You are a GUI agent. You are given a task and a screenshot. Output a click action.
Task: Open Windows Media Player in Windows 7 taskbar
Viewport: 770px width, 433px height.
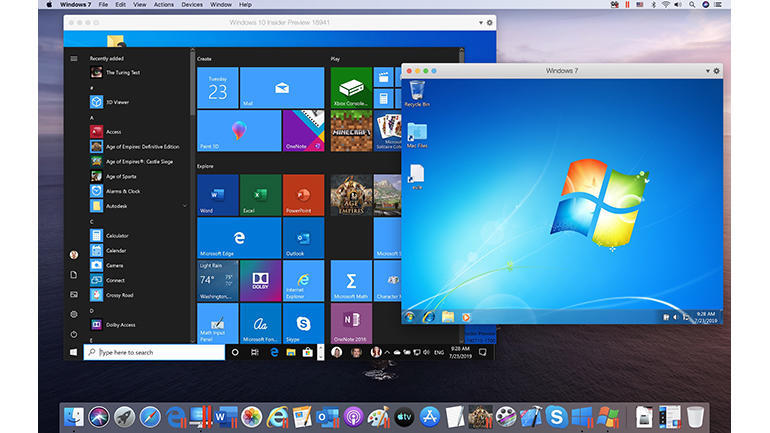point(466,317)
